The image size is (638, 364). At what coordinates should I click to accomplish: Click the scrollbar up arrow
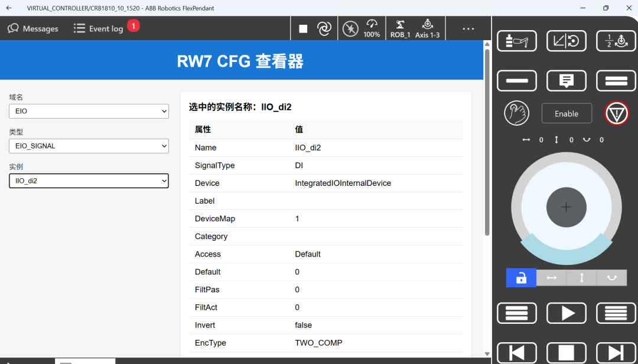[x=487, y=44]
